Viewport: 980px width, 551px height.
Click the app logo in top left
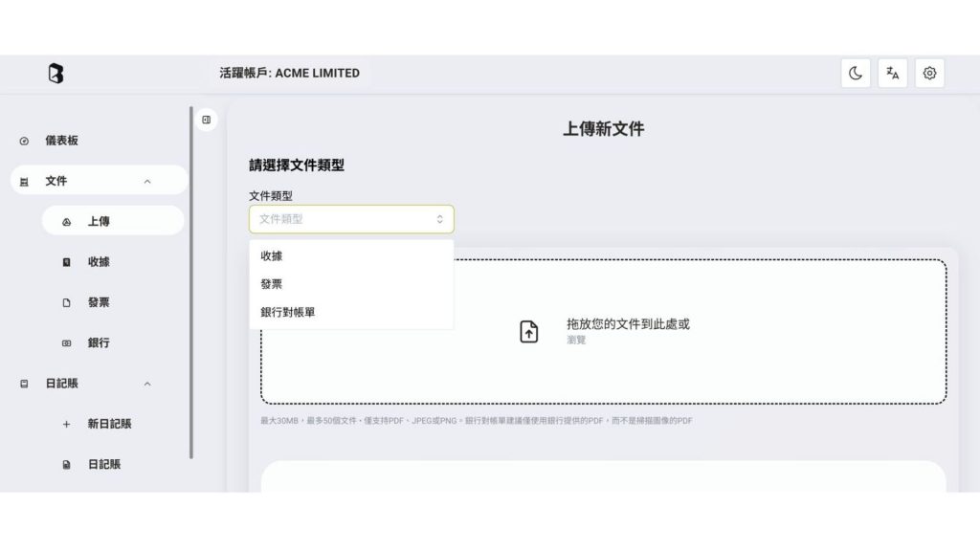[56, 73]
